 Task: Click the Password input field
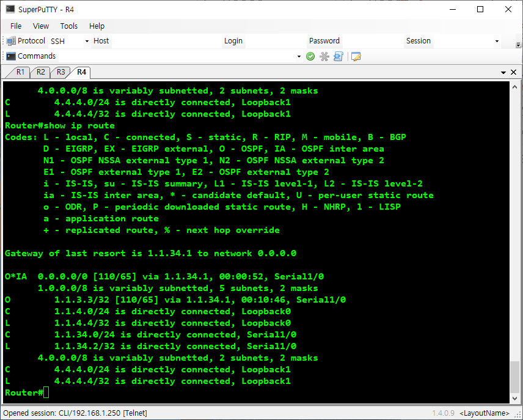coord(373,41)
